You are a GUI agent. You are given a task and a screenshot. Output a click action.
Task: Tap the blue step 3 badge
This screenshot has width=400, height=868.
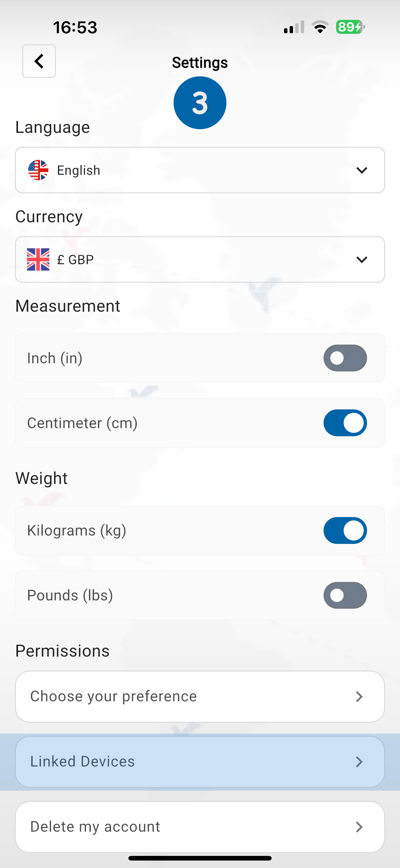click(200, 103)
